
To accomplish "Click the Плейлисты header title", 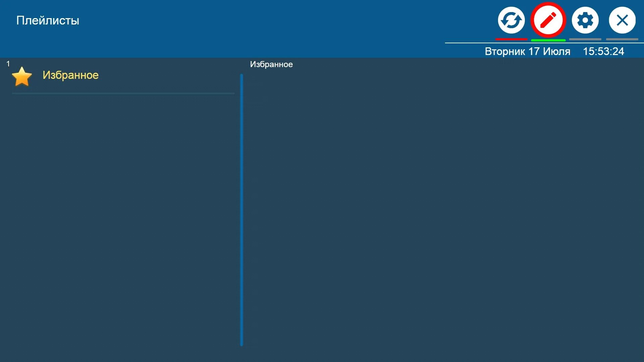I will tap(48, 20).
